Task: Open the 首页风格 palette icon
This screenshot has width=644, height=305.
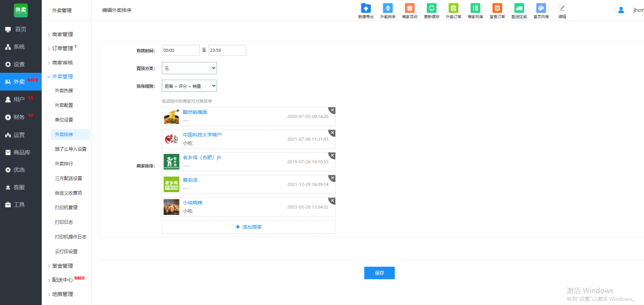Action: 541,8
